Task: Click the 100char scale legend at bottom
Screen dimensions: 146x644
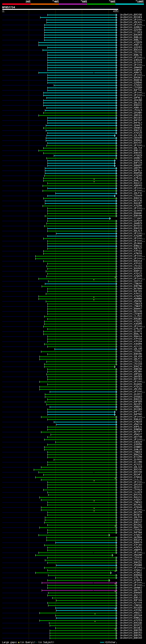Action: (109, 642)
